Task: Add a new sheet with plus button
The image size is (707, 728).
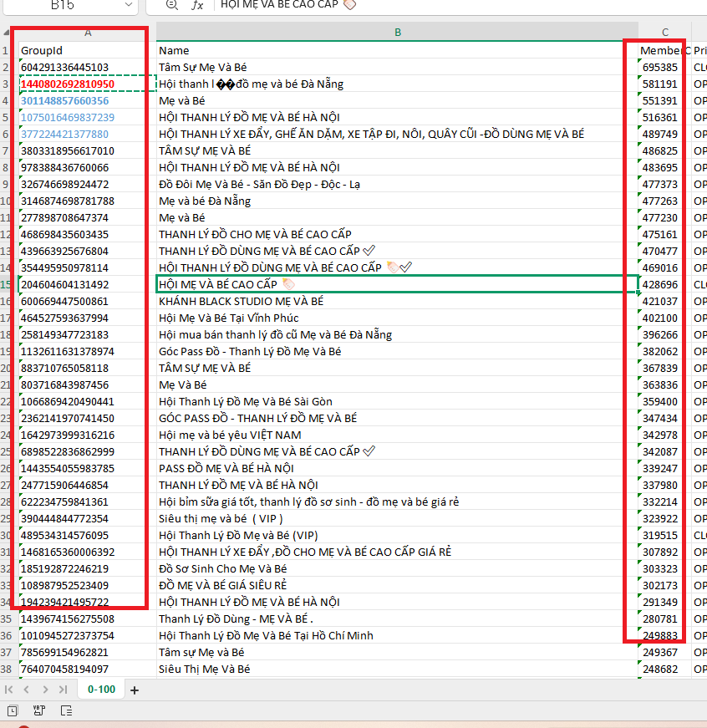Action: (134, 690)
